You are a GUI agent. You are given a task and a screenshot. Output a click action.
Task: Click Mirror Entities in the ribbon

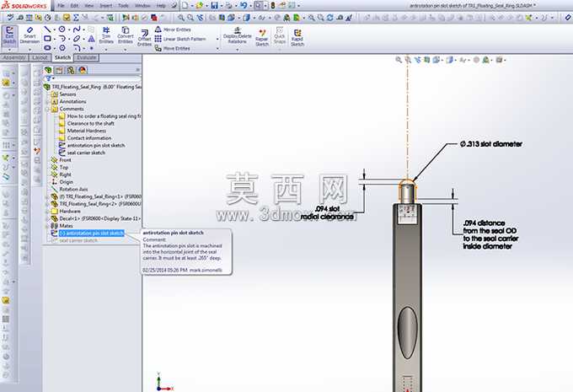173,30
